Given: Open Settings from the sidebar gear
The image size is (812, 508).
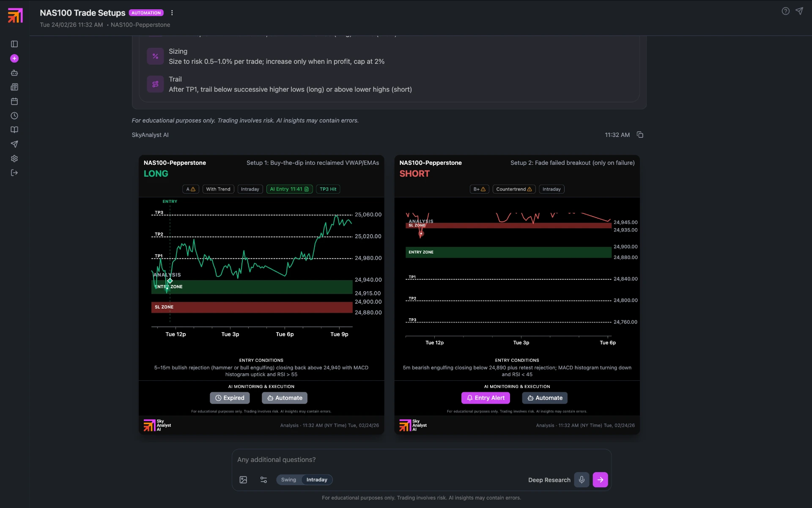Looking at the screenshot, I should coord(14,158).
